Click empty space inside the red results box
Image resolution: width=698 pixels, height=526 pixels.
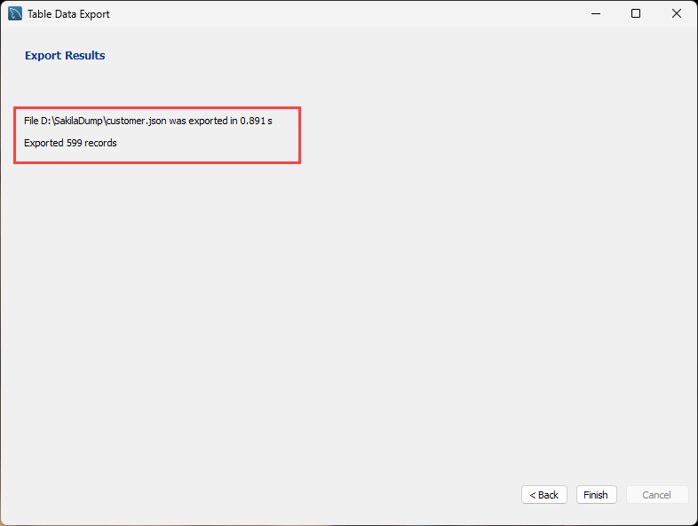point(220,145)
